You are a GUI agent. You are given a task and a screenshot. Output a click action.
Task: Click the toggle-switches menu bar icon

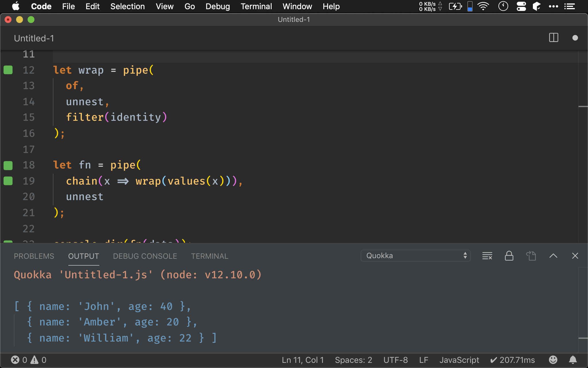[x=521, y=6]
